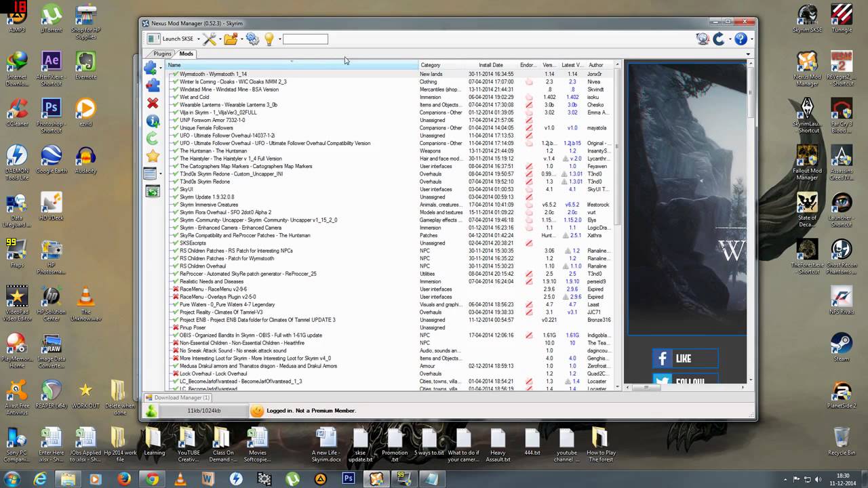Viewport: 868px width, 488px height.
Task: Select 'RS Children Overhaul' mod row
Action: (390, 266)
